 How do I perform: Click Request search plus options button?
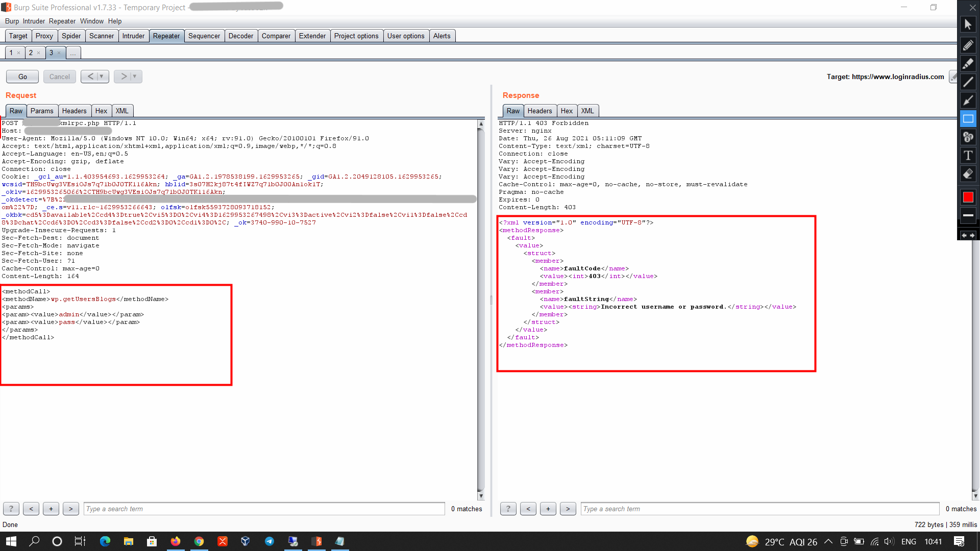[x=51, y=509]
